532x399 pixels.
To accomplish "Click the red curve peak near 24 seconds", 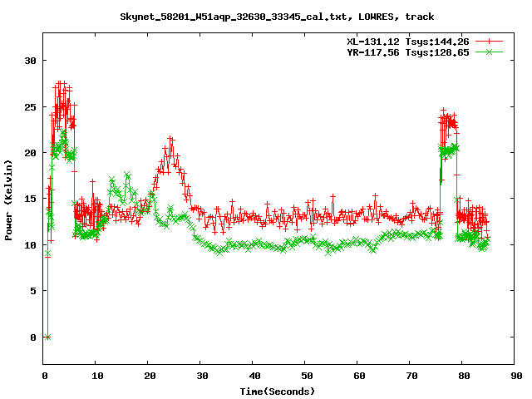I will tap(170, 139).
